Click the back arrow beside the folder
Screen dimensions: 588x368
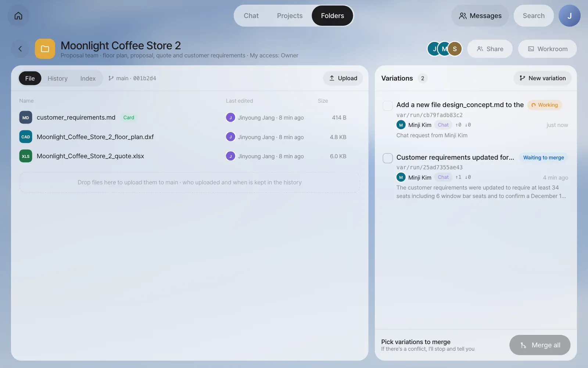(x=20, y=49)
